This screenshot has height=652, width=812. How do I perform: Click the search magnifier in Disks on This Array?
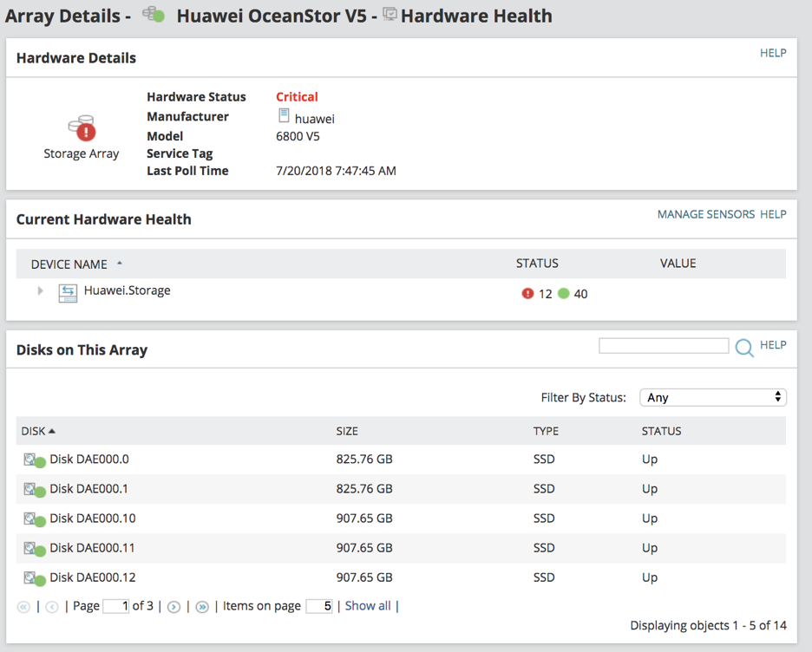744,348
